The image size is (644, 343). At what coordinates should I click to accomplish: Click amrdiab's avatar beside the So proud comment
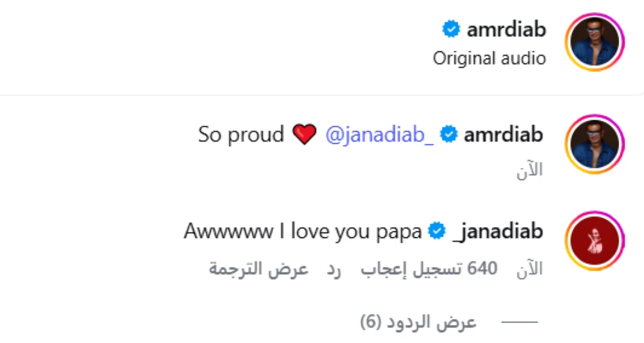(x=595, y=145)
